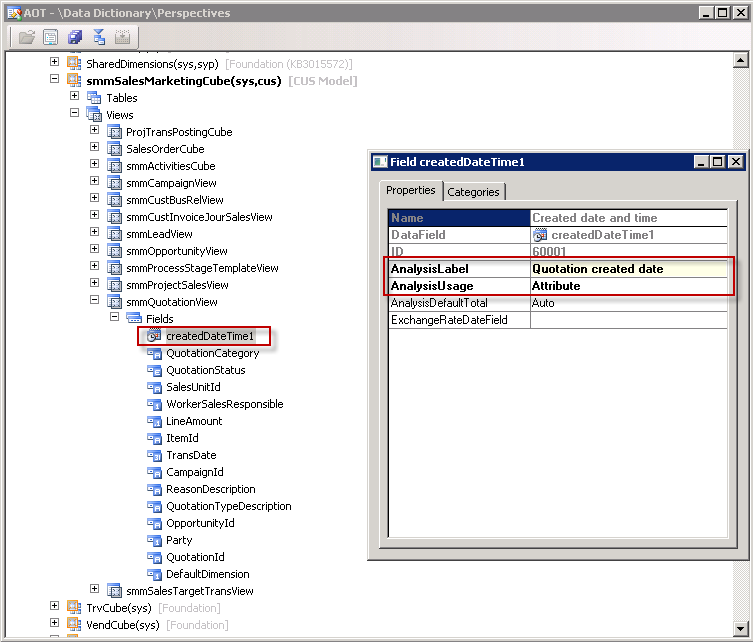Click the import toolbar icon next to export

pos(122,37)
